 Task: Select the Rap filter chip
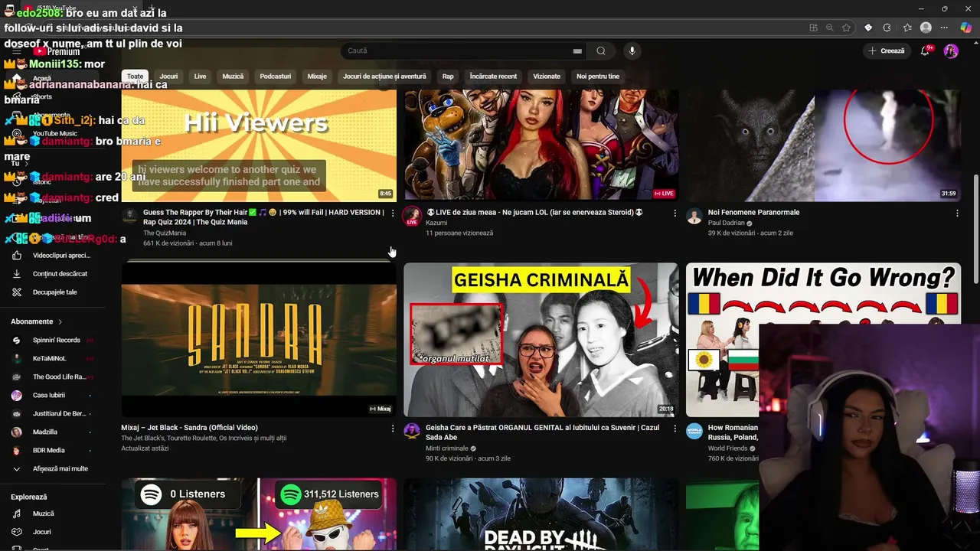pyautogui.click(x=448, y=77)
